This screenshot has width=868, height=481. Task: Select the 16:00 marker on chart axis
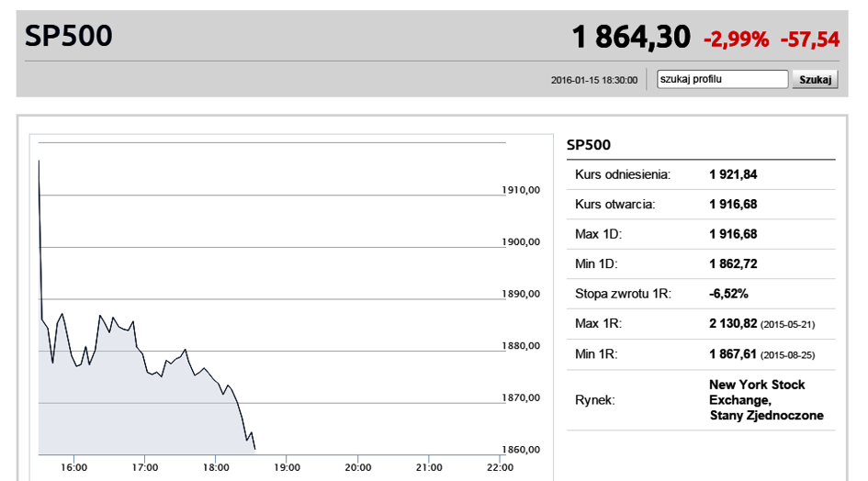tap(73, 468)
